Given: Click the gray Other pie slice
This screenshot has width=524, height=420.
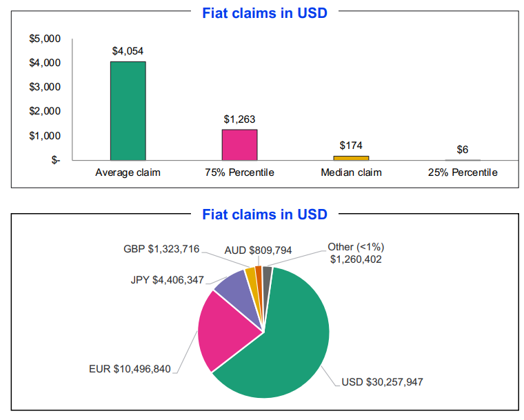Looking at the screenshot, I should click(x=267, y=271).
